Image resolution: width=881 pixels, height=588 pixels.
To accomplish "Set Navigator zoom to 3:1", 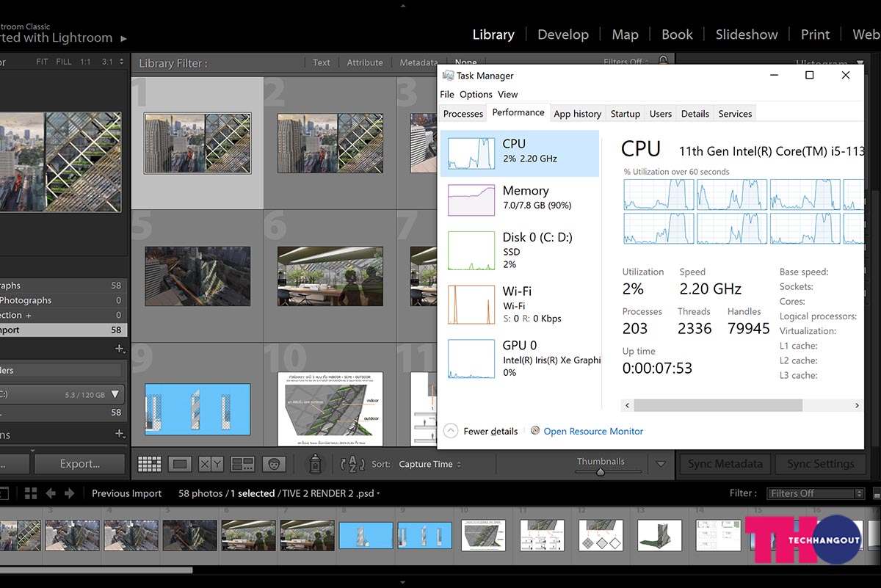I will click(x=107, y=62).
